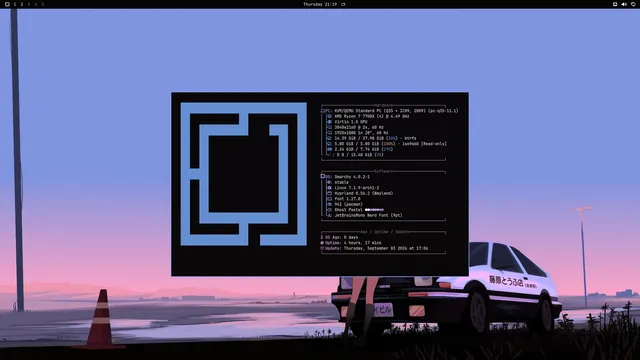Click the tray icon left of the speaker
This screenshot has height=360, width=640.
pos(615,4)
